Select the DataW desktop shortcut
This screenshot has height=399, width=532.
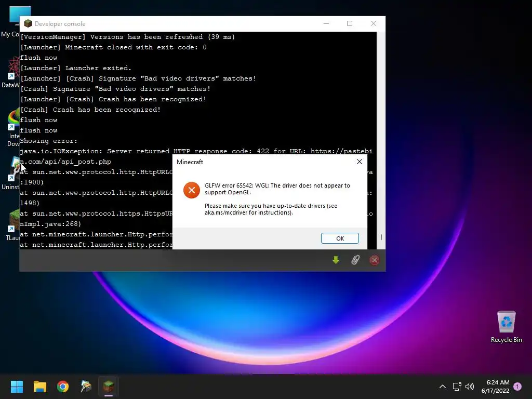10,72
